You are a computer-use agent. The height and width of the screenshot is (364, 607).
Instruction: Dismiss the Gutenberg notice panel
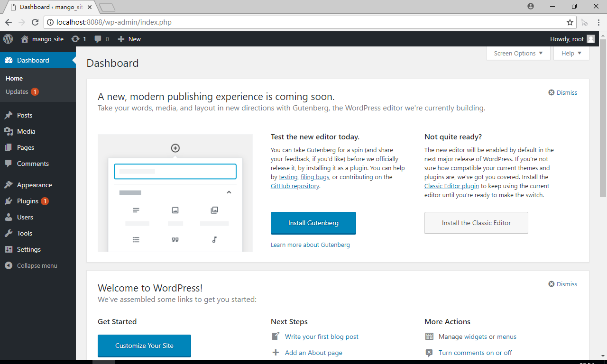tap(563, 92)
